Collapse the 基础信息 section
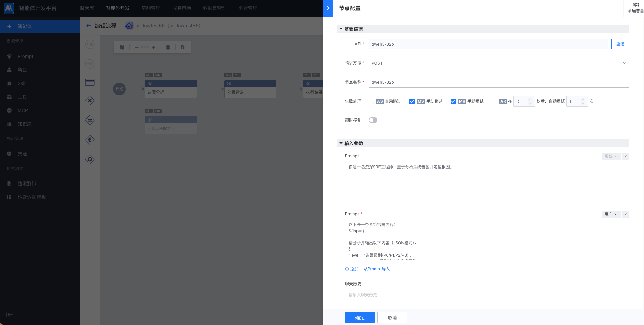Viewport: 644px width, 325px height. (341, 29)
